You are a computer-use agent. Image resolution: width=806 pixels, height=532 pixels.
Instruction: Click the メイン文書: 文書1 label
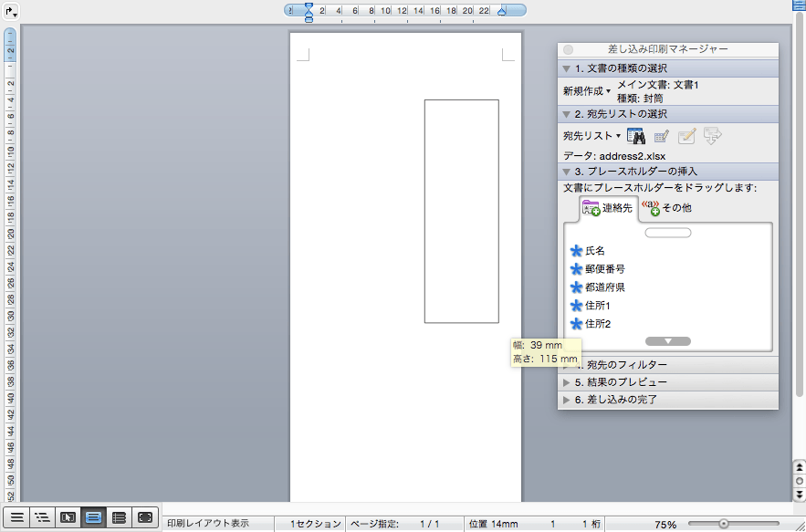(658, 85)
